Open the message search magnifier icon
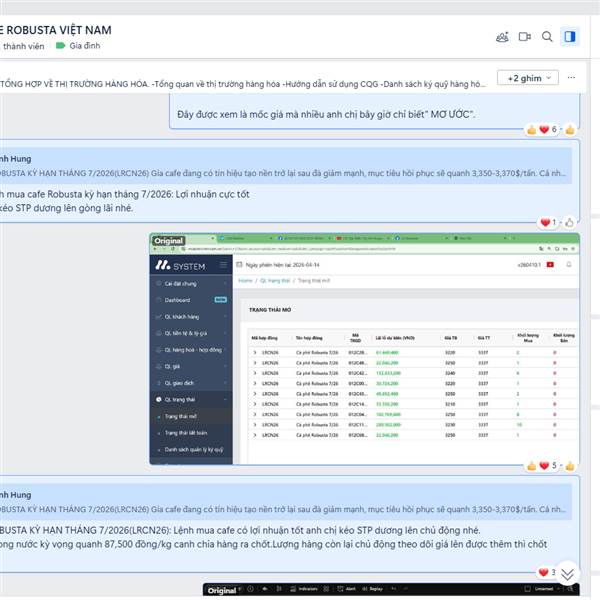The width and height of the screenshot is (600, 600). (547, 37)
